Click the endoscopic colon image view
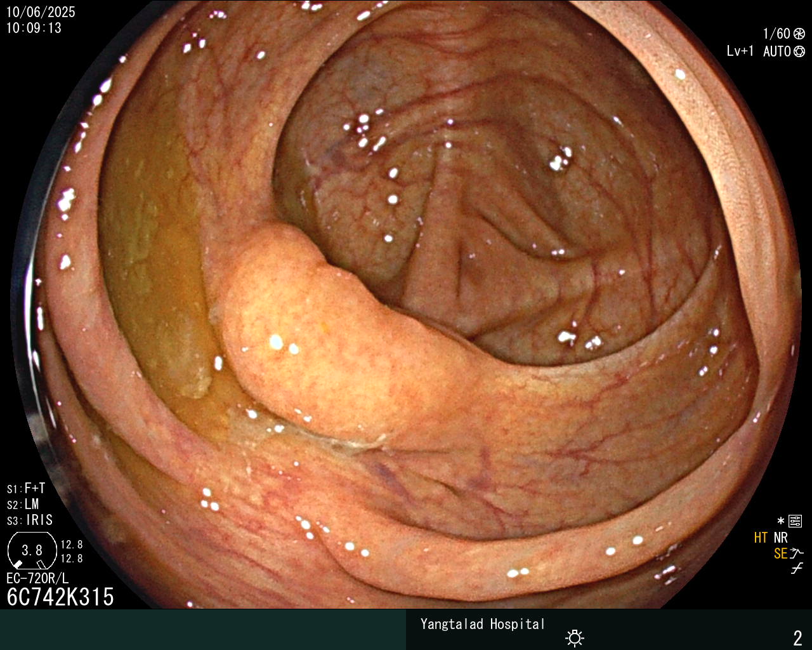The image size is (812, 650). point(406,305)
